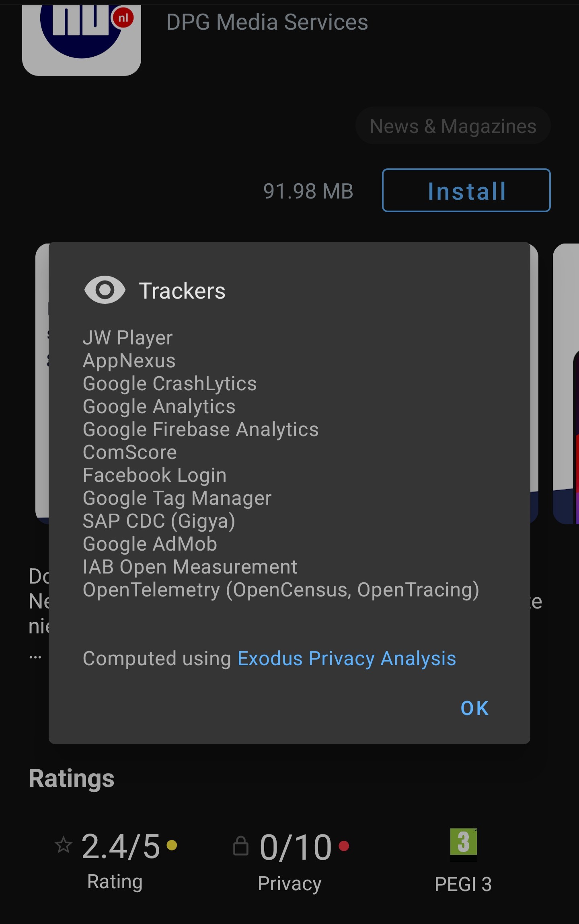This screenshot has height=924, width=579.
Task: Tap the star icon next to 2.4/5
Action: pos(64,845)
